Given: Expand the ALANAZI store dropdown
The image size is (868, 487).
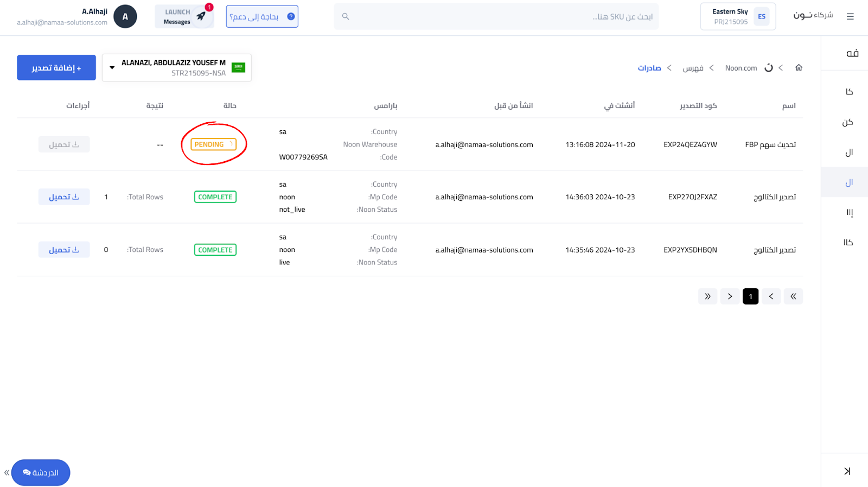Looking at the screenshot, I should tap(177, 67).
